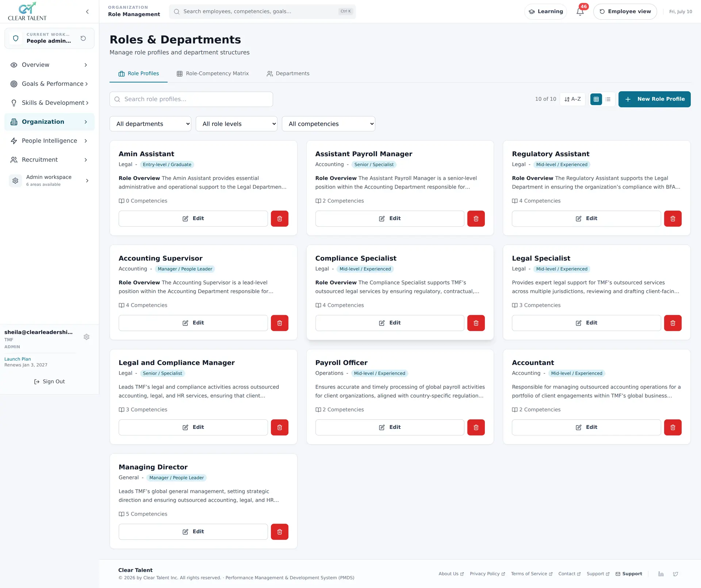Screen dimensions: 701x588
Task: Delete the Amin Assistant role profile
Action: click(280, 219)
